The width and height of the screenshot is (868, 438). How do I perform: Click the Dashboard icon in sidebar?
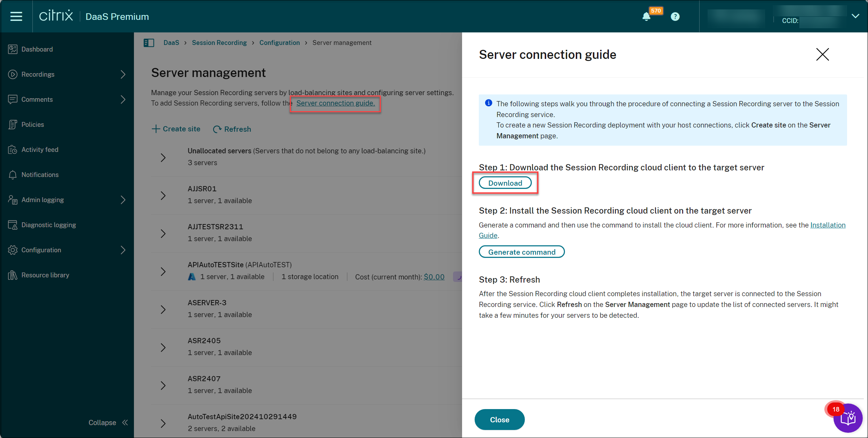(x=13, y=49)
